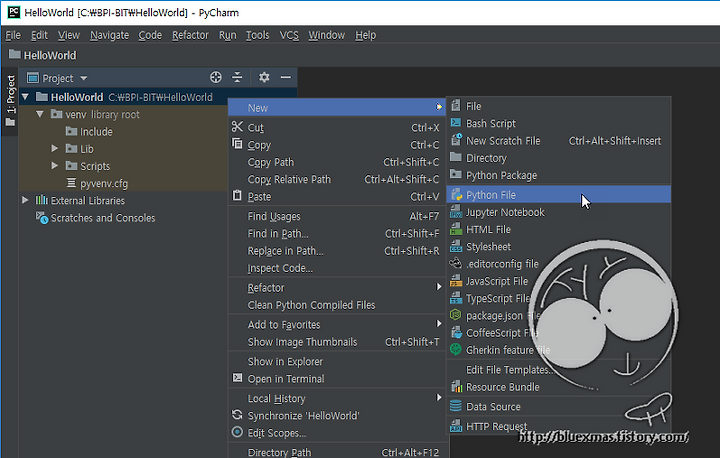Collapse the venv folder arrow
720x458 pixels.
(40, 114)
